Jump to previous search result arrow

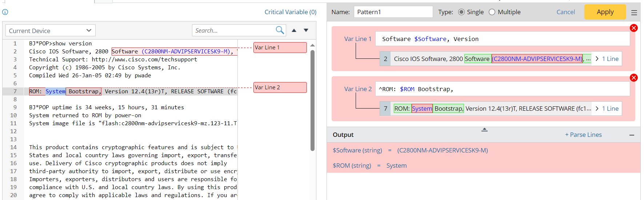point(294,30)
